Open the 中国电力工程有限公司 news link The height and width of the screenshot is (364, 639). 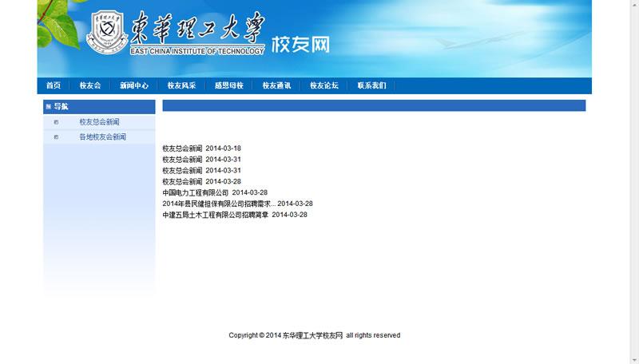(195, 192)
